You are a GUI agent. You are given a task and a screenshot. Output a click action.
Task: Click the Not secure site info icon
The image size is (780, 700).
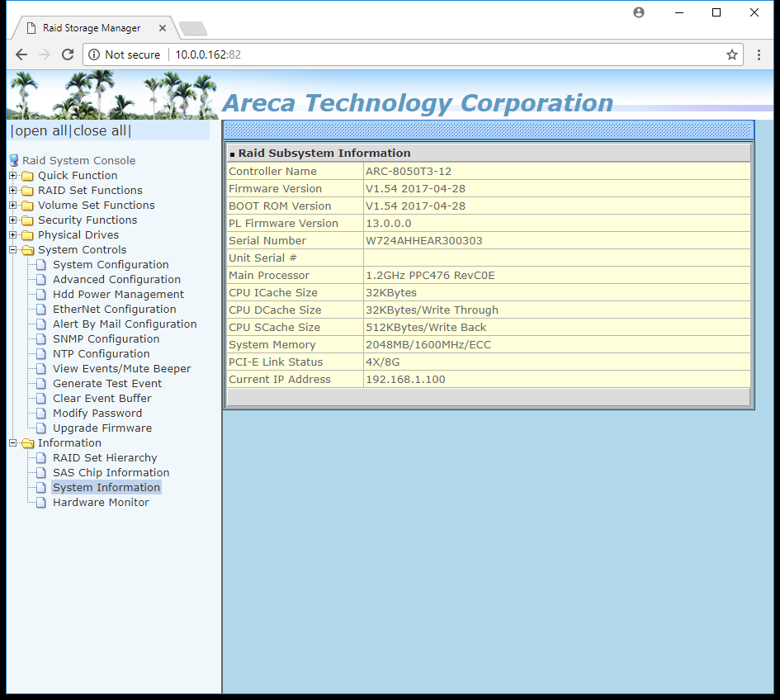click(94, 54)
